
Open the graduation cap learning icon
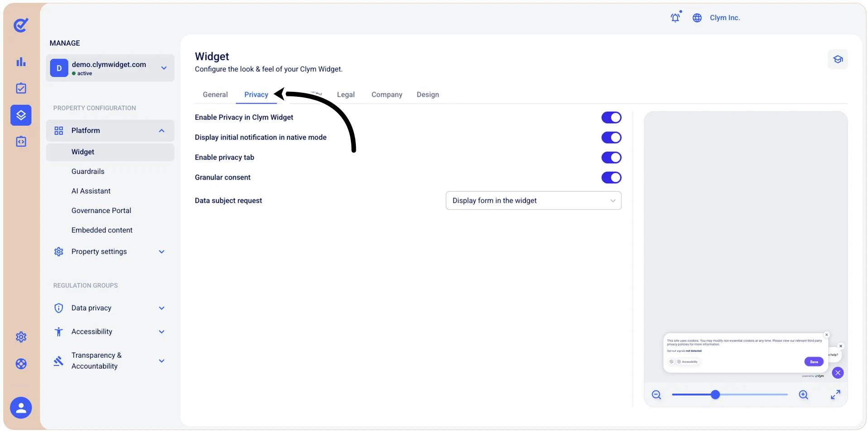(x=838, y=59)
